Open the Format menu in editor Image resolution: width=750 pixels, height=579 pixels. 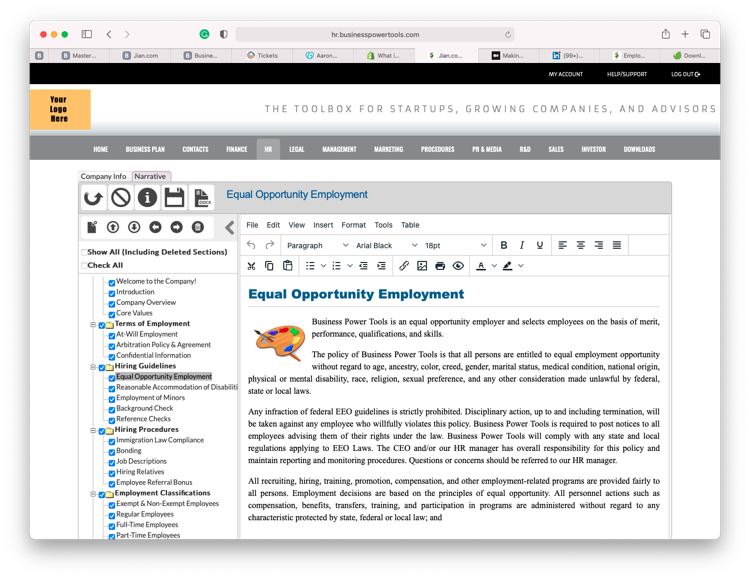[353, 225]
